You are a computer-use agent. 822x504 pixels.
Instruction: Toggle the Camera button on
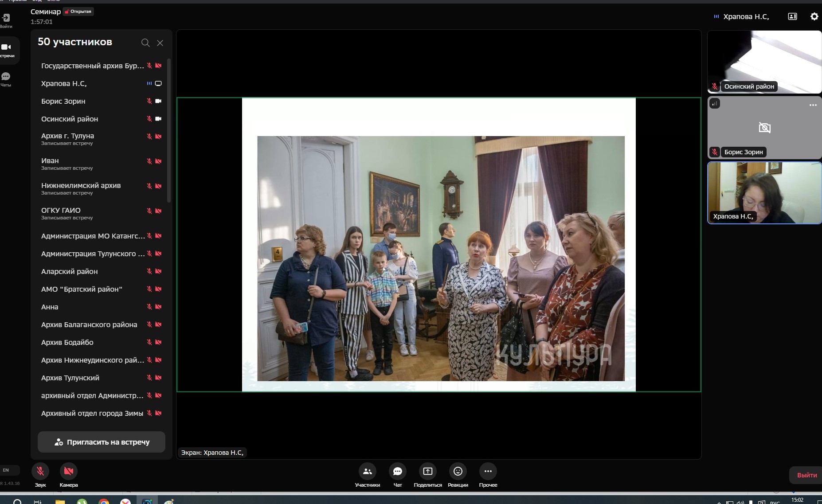69,471
